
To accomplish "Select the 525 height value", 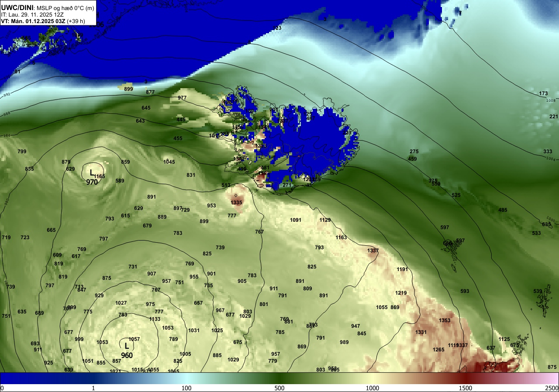I will [456, 195].
